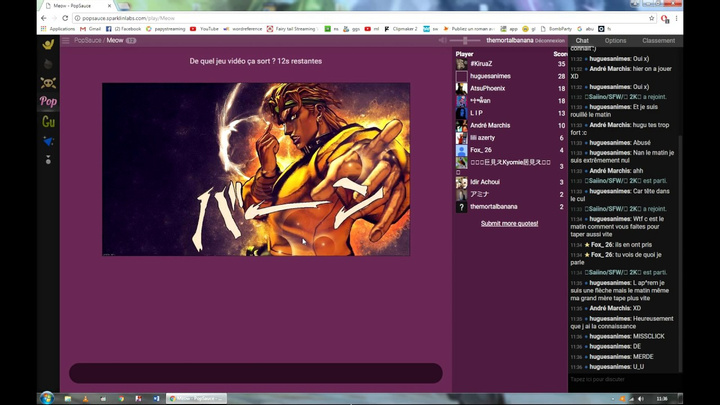
Task: Open the Gu game icon in sidebar
Action: (x=48, y=122)
